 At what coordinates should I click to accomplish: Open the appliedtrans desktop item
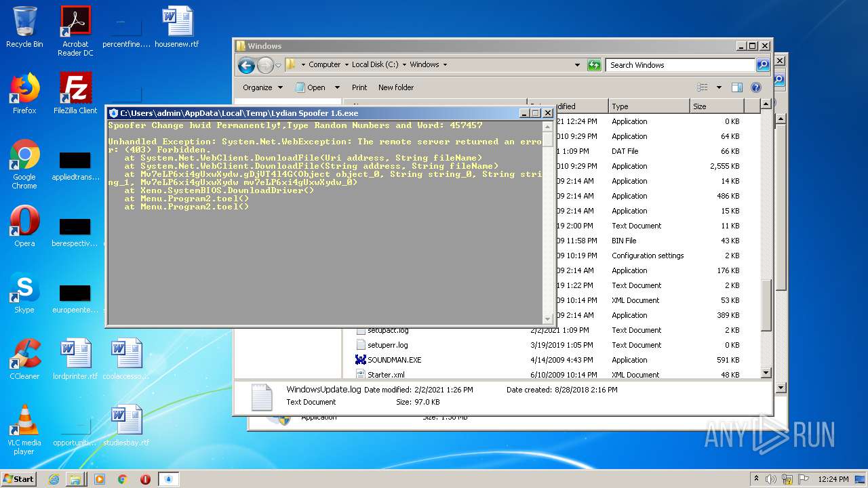point(75,165)
